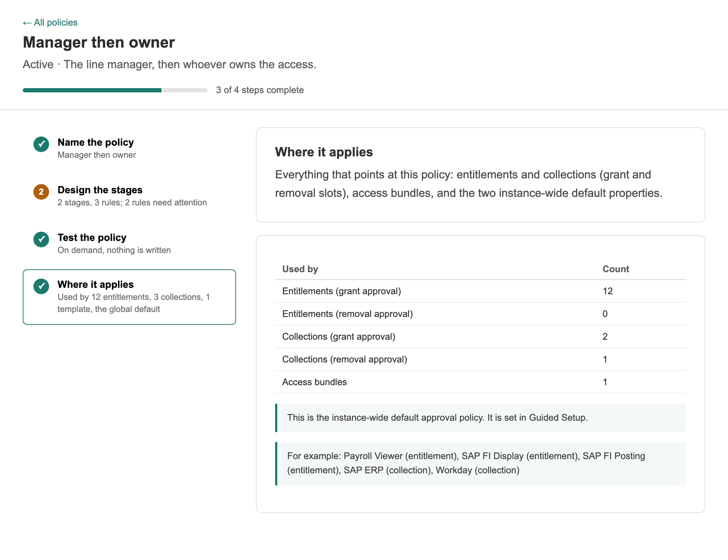Click the 'Count' column header
The image size is (728, 560).
click(616, 269)
